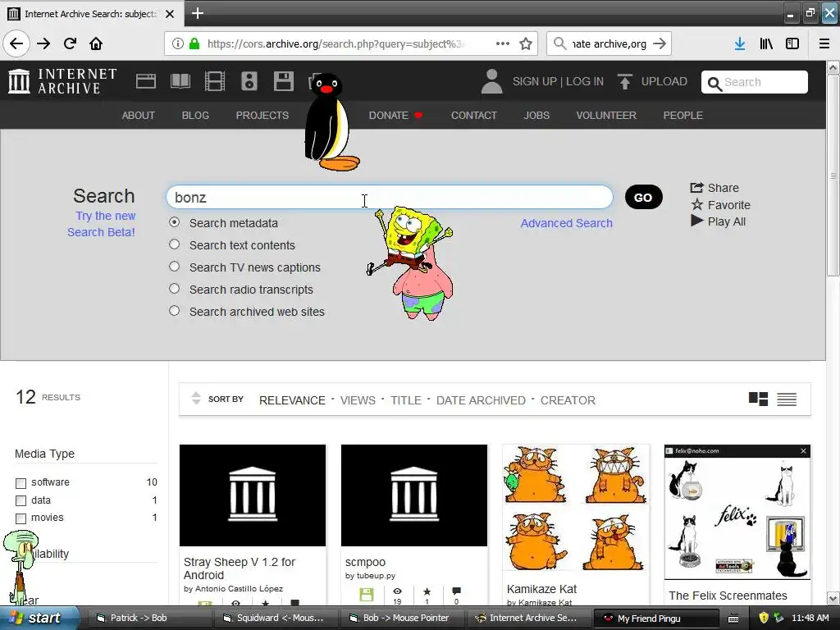
Task: Open the ABOUT menu item
Action: (x=138, y=115)
